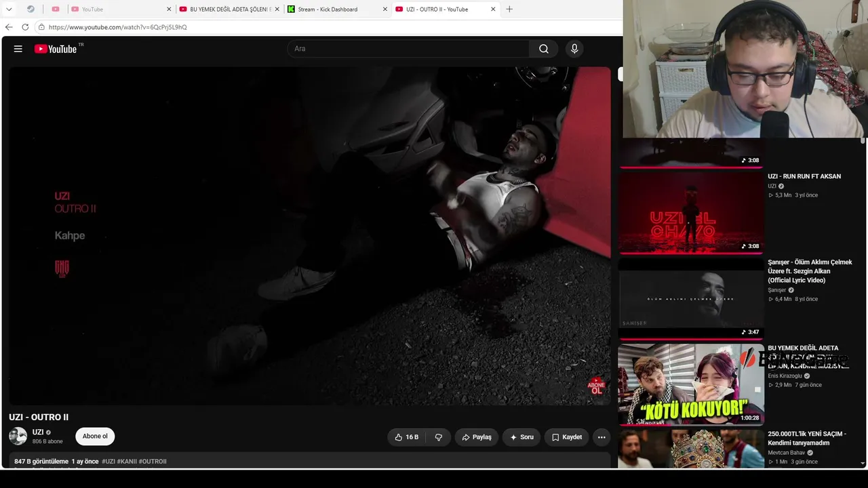Dislike the video with thumbs down

coord(439,437)
